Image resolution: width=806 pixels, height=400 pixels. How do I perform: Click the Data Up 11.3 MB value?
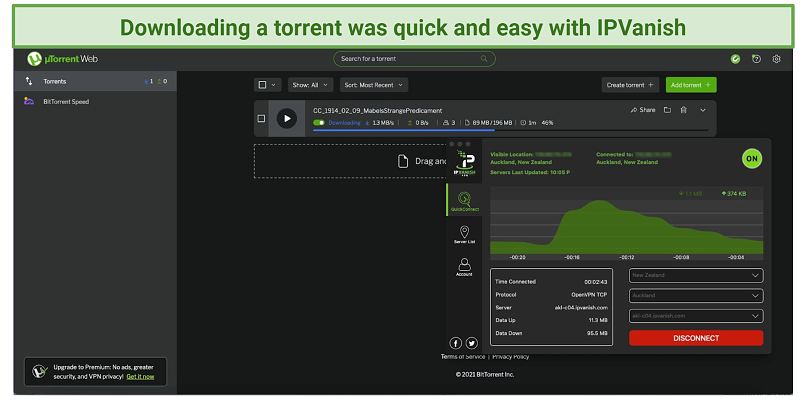tap(598, 320)
